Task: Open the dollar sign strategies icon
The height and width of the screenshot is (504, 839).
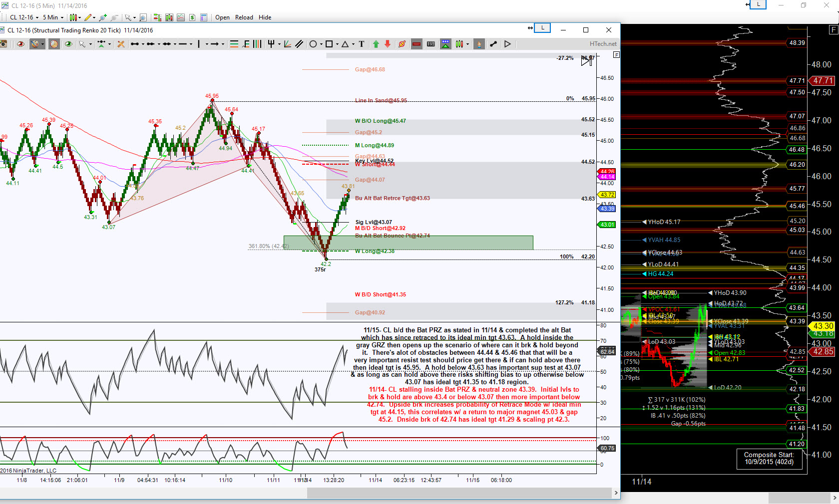Action: tap(192, 17)
